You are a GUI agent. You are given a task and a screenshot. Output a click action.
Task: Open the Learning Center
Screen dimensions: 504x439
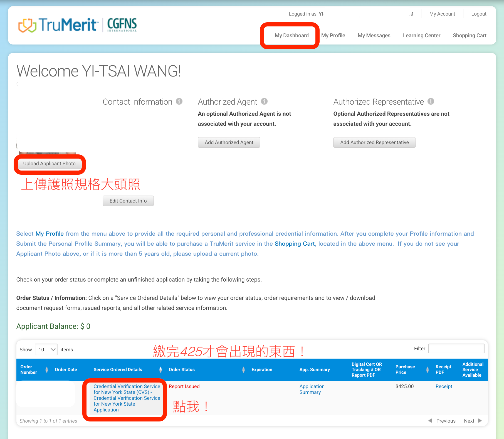click(x=421, y=36)
